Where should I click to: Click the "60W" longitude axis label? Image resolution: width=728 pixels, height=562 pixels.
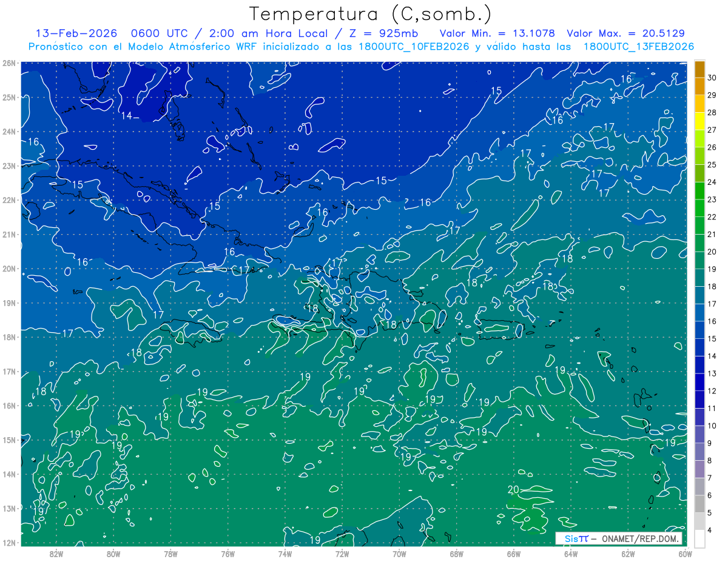tap(686, 553)
